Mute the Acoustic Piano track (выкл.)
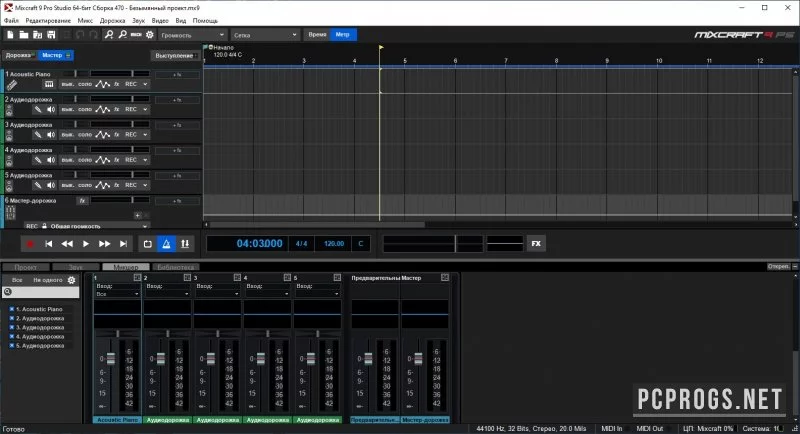 pos(67,84)
